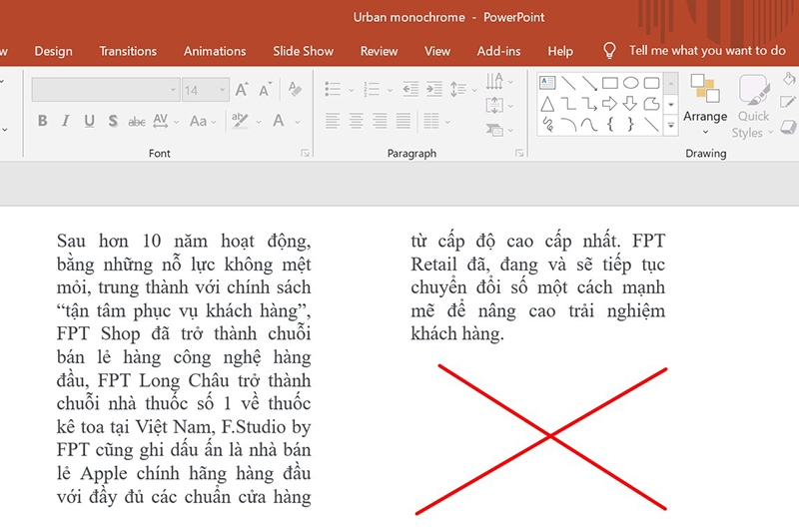This screenshot has height=532, width=799.
Task: Select the curve shape
Action: [x=589, y=124]
